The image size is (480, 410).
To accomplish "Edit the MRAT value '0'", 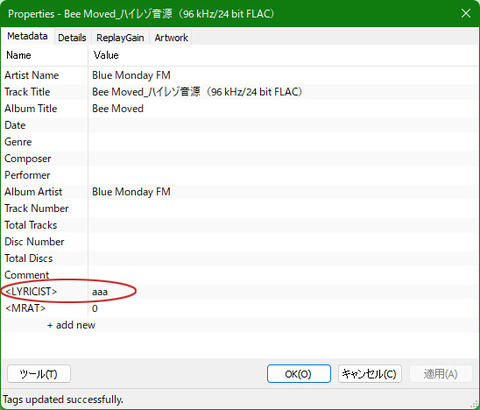I will (95, 309).
